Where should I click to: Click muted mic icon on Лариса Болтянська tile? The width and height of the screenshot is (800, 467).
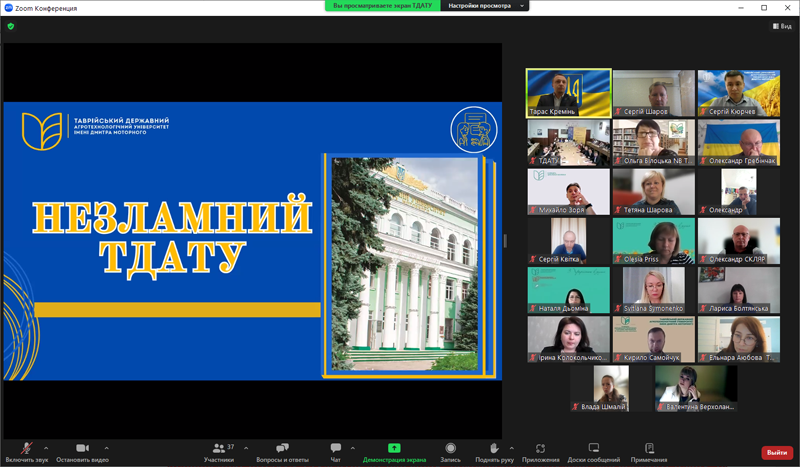703,308
